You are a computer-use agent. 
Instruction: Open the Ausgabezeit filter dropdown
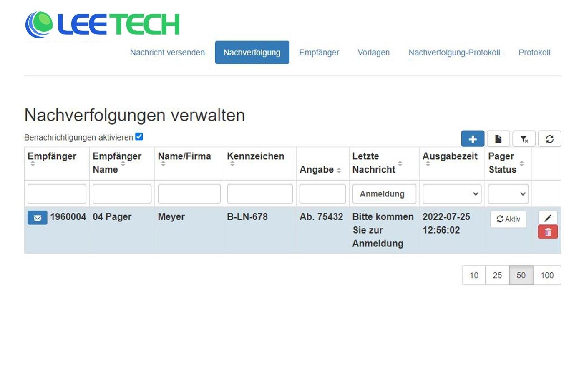(451, 193)
